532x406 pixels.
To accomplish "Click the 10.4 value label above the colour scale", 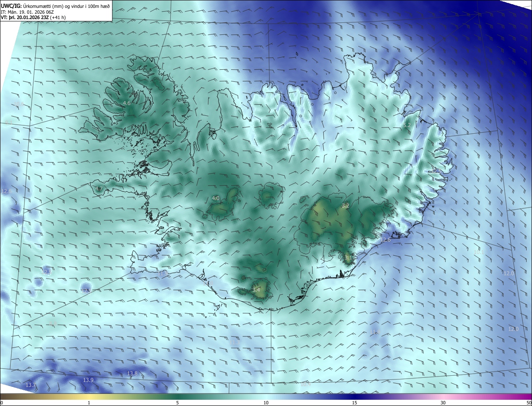I will pos(305,384).
